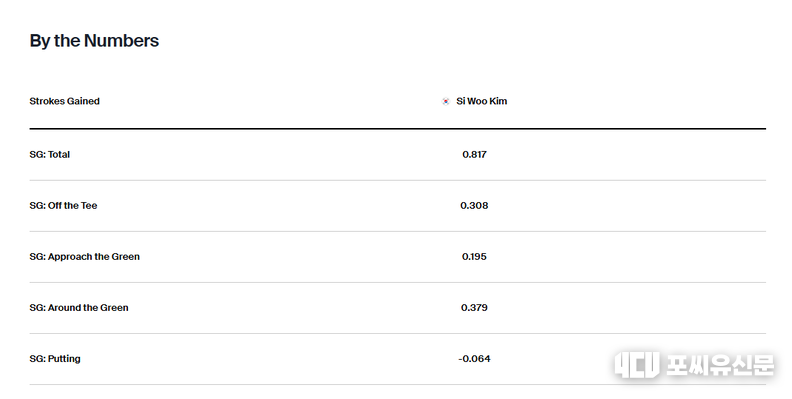Click the 0.195 approach value

coord(474,257)
